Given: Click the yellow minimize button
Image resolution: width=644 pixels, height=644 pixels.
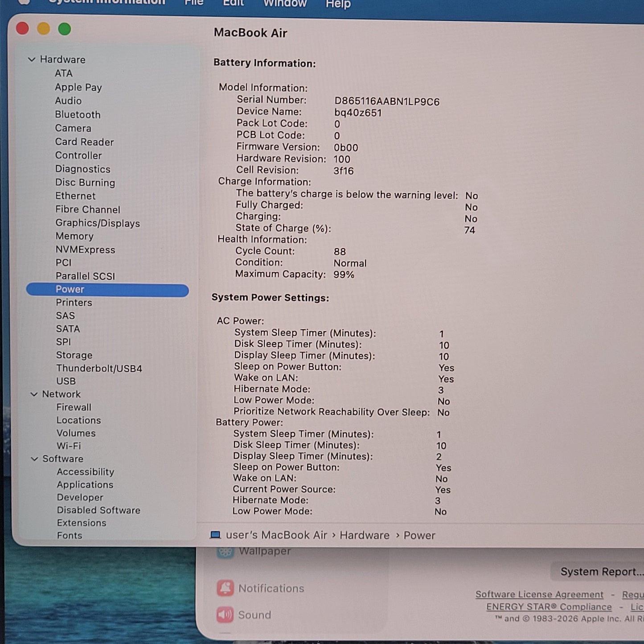Looking at the screenshot, I should click(44, 29).
